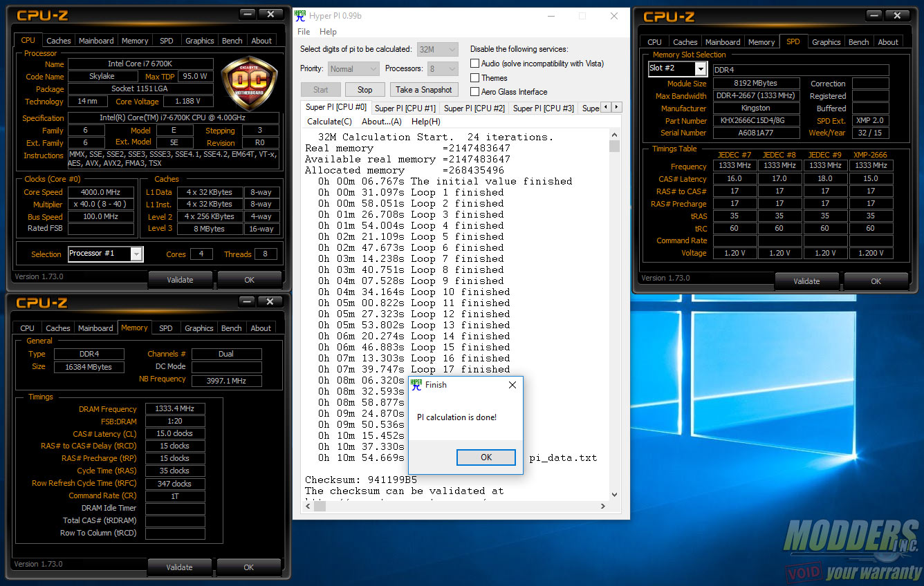Open CPU tab in the bottom-left CPU-Z window
This screenshot has width=924, height=586.
point(28,328)
